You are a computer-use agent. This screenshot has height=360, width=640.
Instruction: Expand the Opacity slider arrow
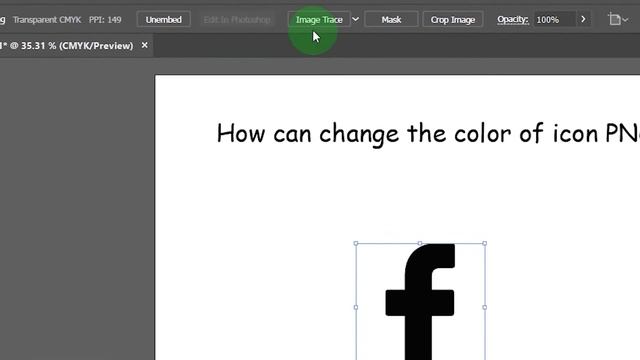pos(583,20)
